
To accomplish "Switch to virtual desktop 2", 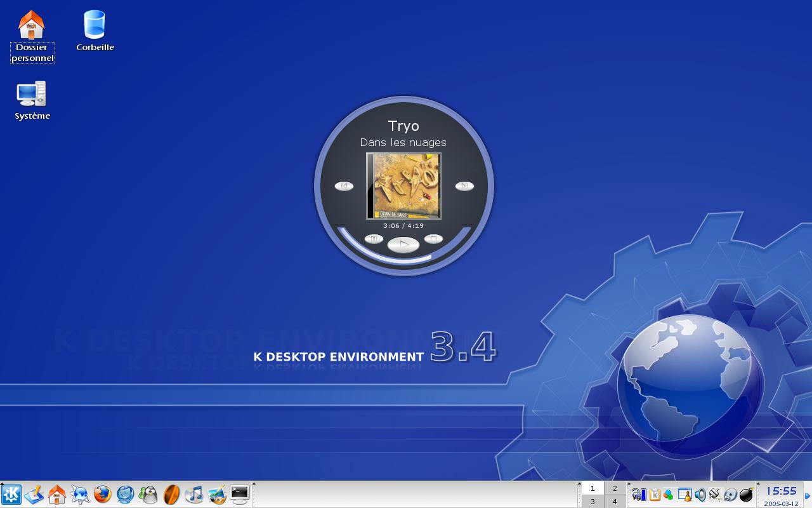I will click(615, 488).
